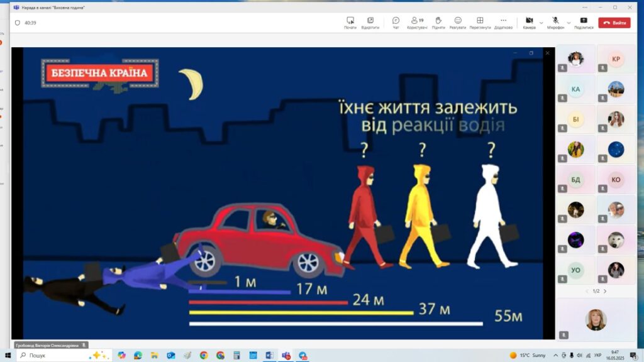Image resolution: width=644 pixels, height=362 pixels.
Task: Expand the camera options dropdown arrow
Action: 541,23
